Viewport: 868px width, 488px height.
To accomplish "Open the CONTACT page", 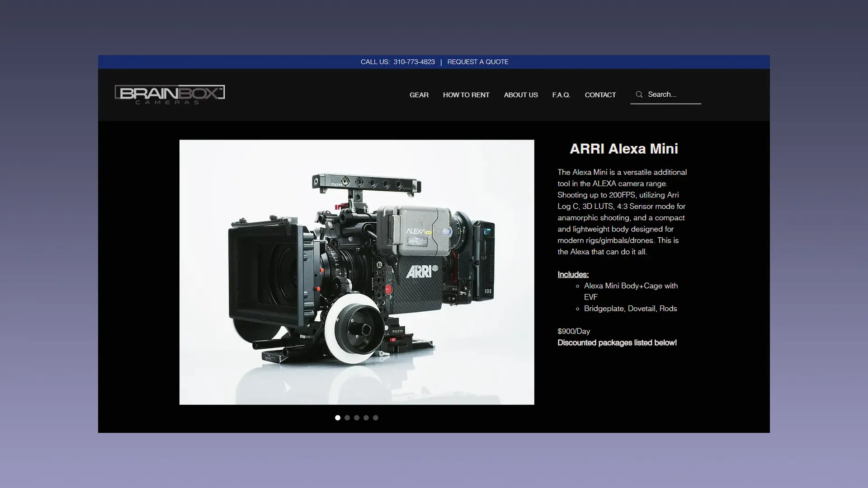I will 600,95.
